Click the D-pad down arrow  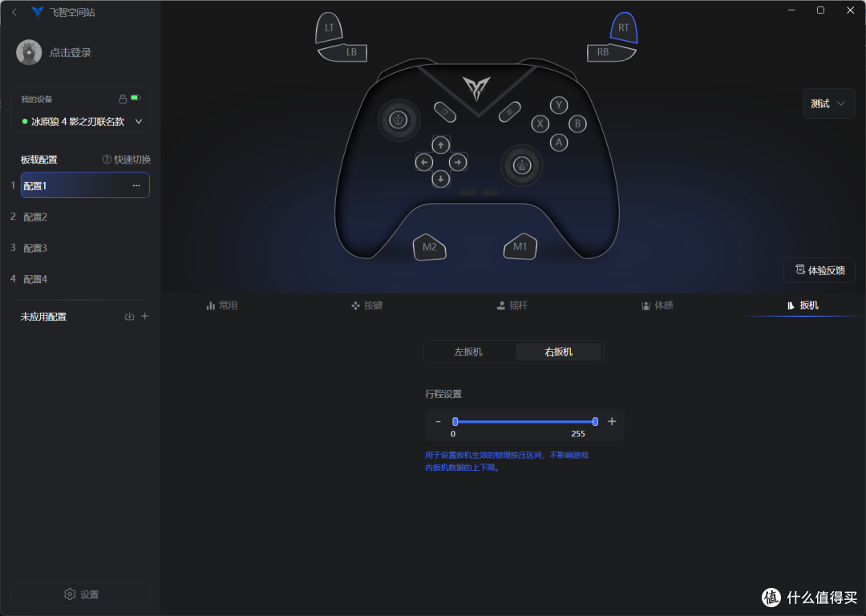coord(441,179)
